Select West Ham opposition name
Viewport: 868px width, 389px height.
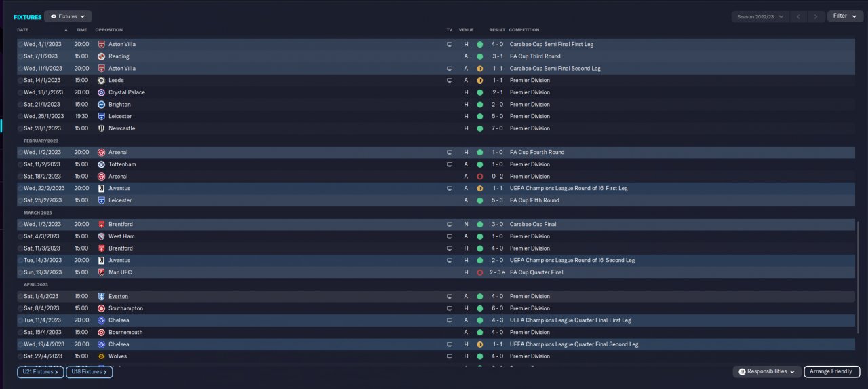pos(121,236)
